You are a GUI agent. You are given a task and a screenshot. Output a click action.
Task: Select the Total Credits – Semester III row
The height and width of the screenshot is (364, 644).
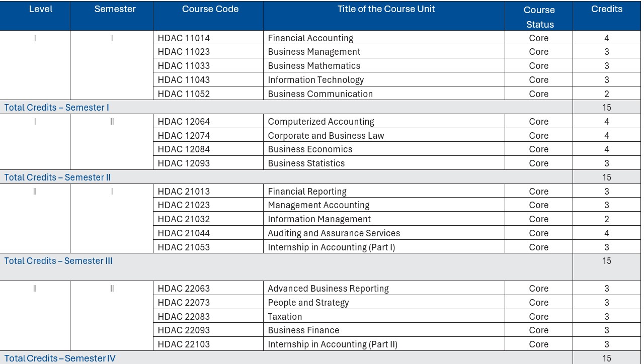[59, 261]
